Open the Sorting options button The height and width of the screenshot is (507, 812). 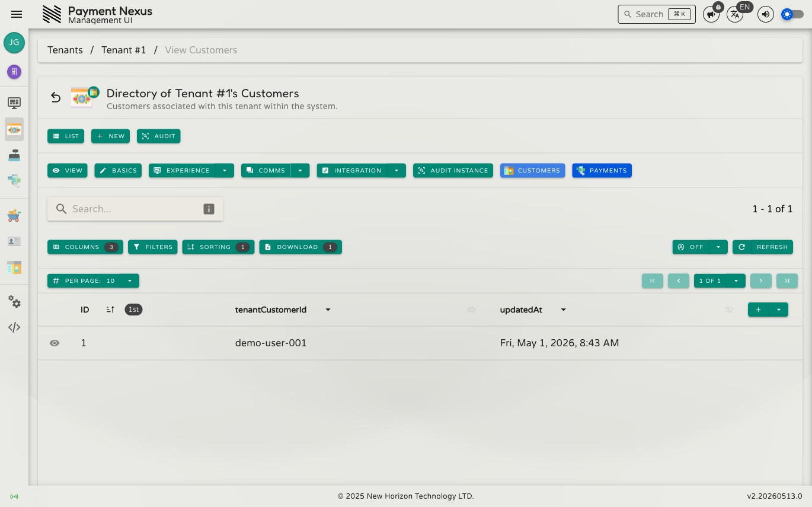(x=219, y=247)
